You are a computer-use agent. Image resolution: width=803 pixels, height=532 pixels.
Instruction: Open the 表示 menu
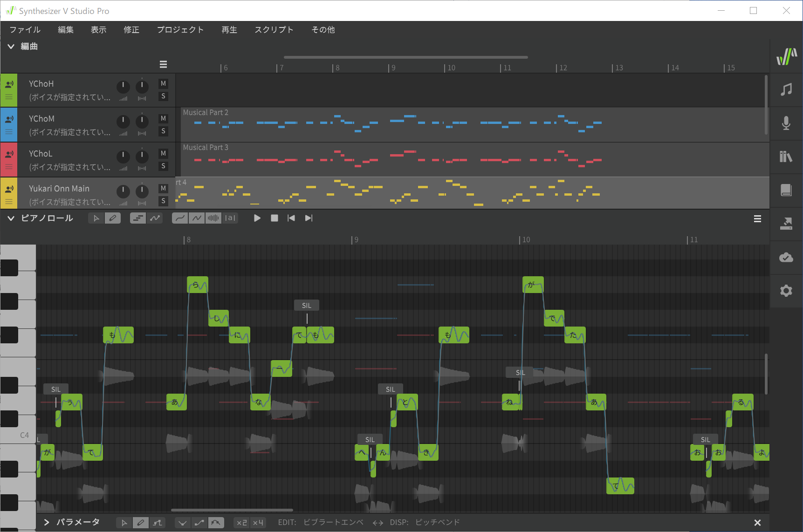coord(98,30)
